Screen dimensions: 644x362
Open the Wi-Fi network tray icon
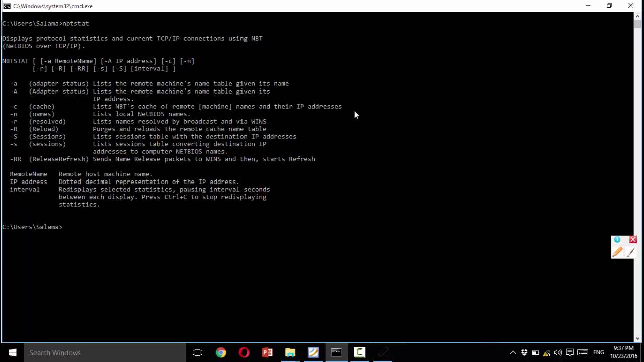click(547, 352)
